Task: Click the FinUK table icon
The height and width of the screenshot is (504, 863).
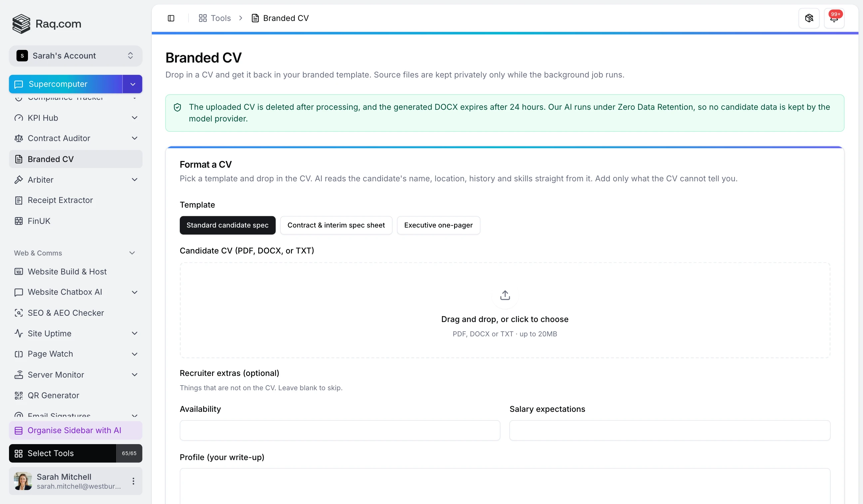Action: (19, 221)
